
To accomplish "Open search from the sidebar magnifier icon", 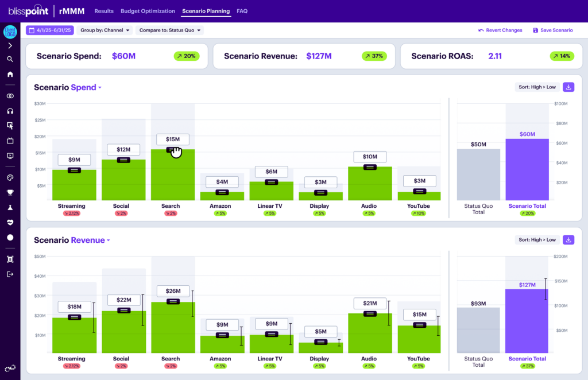I will point(10,59).
